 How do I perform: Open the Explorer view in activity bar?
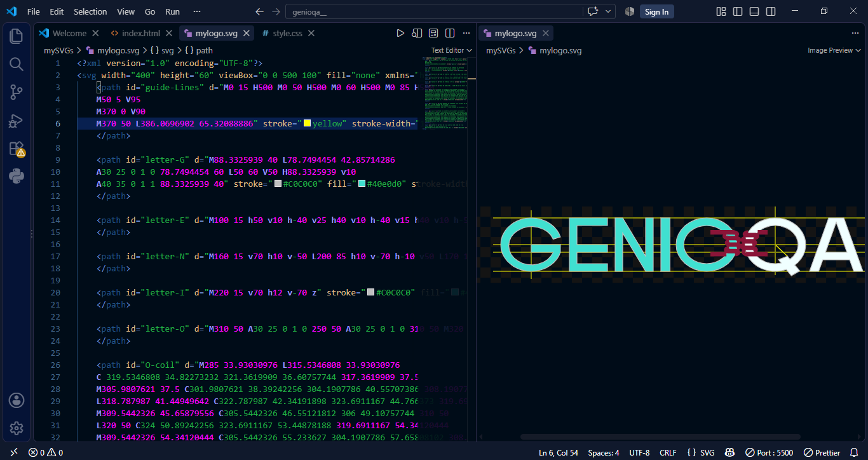pos(17,36)
